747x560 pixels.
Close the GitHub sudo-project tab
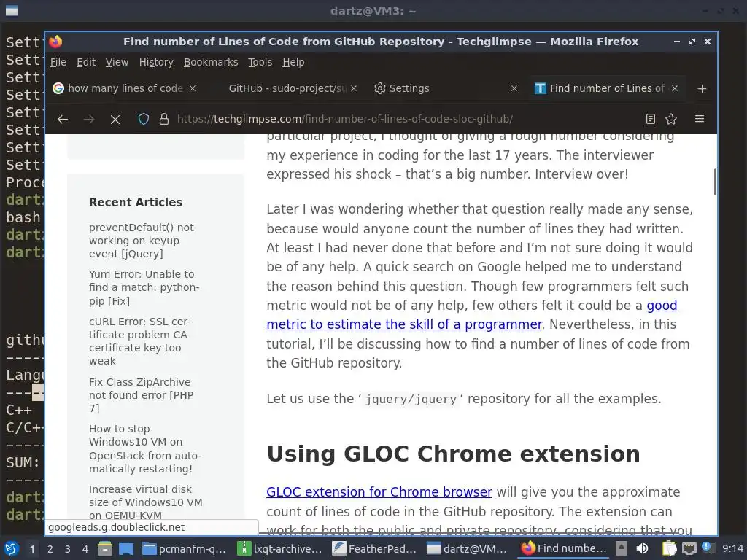click(x=354, y=88)
